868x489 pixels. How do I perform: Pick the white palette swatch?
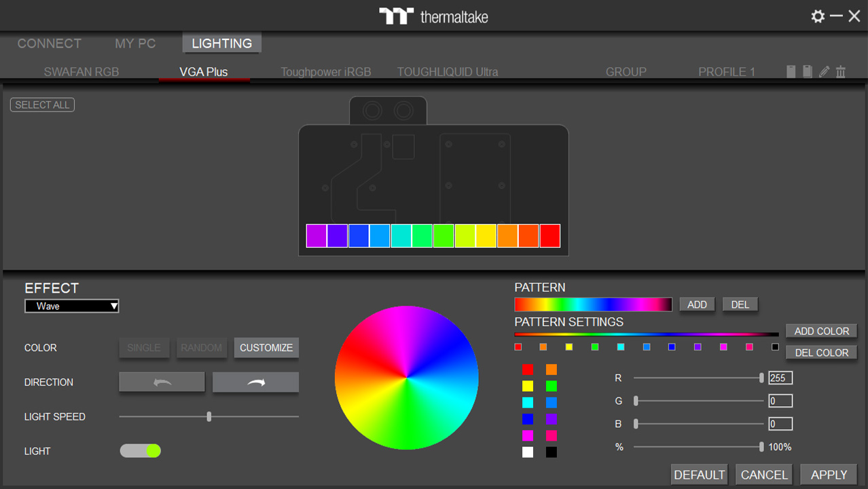click(x=528, y=452)
